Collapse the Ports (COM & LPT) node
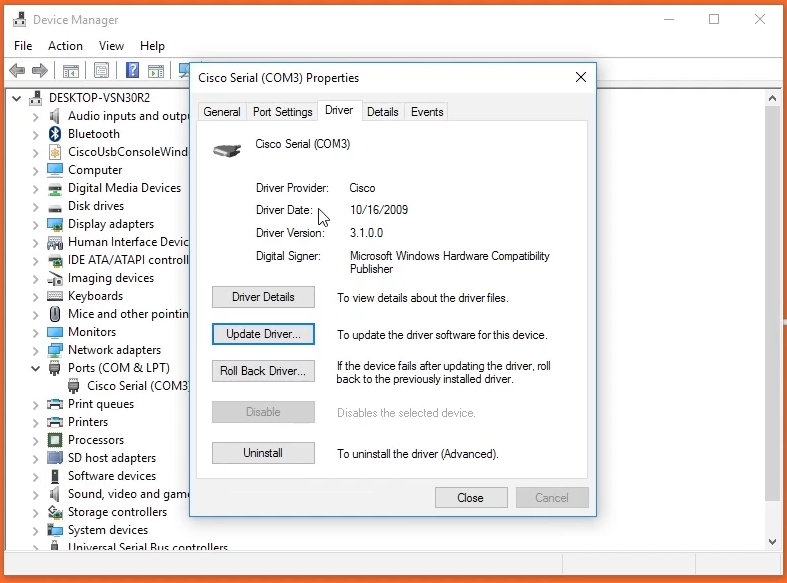Screen dimensions: 787x583 pyautogui.click(x=36, y=368)
